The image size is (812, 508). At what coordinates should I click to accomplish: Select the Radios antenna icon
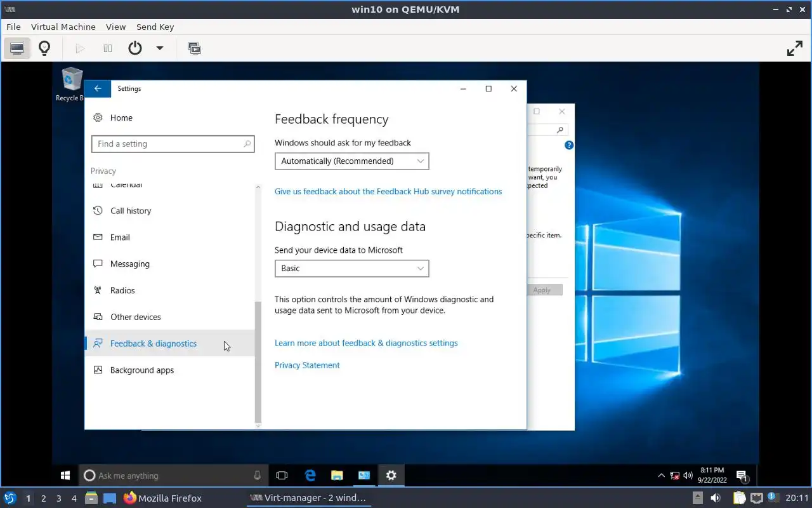(x=98, y=290)
